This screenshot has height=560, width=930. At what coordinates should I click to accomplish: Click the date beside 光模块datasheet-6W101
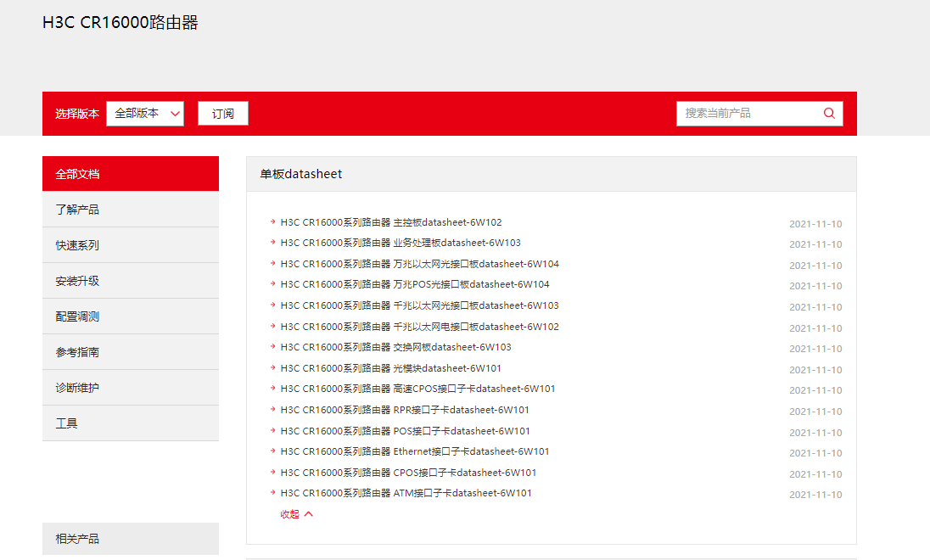click(x=815, y=370)
